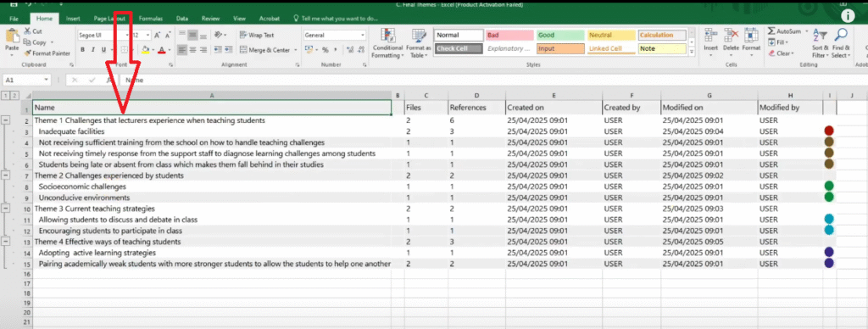
Task: Toggle Bold formatting
Action: coord(82,50)
